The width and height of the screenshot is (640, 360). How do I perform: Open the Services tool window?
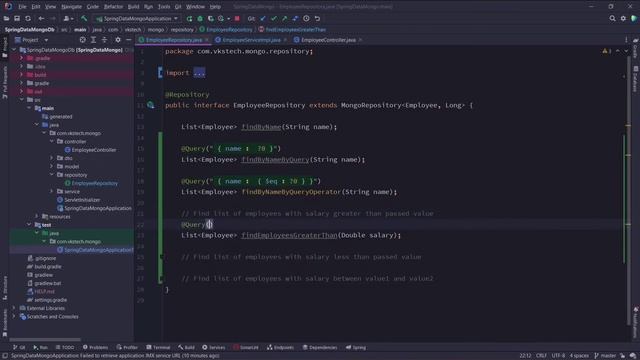pyautogui.click(x=213, y=347)
